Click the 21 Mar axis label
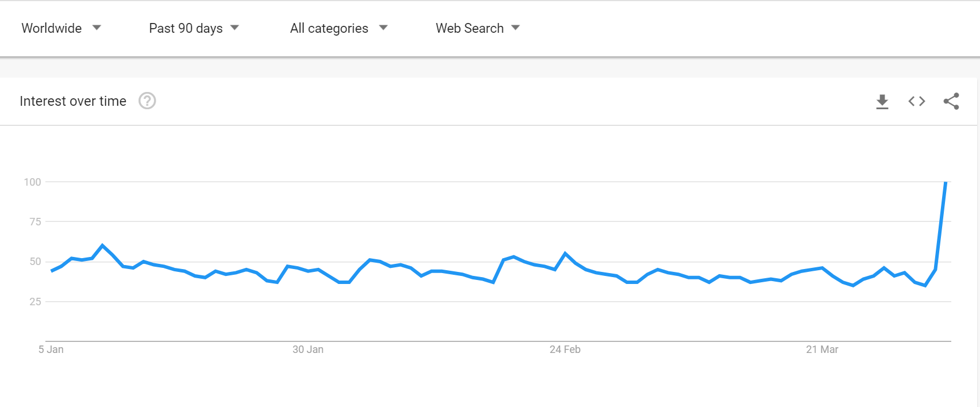 tap(822, 350)
